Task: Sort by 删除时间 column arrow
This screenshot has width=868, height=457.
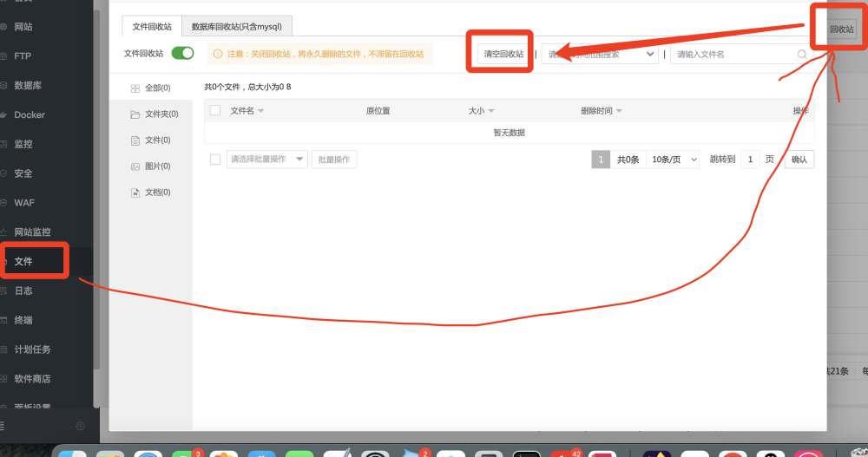Action: coord(619,111)
